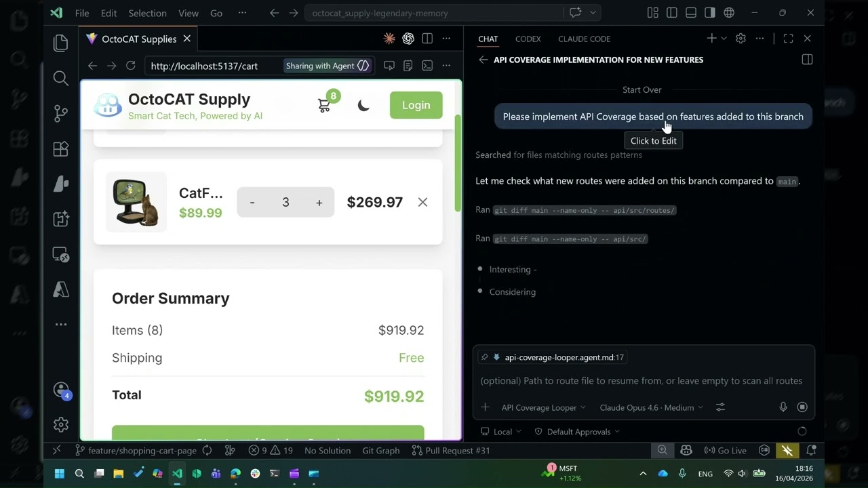Expand the Default Approvals dropdown
Image resolution: width=868 pixels, height=488 pixels.
click(578, 432)
